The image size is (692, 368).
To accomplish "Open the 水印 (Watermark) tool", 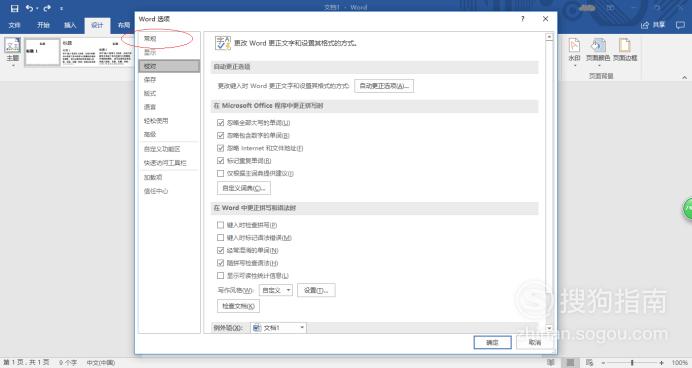I will coord(574,52).
